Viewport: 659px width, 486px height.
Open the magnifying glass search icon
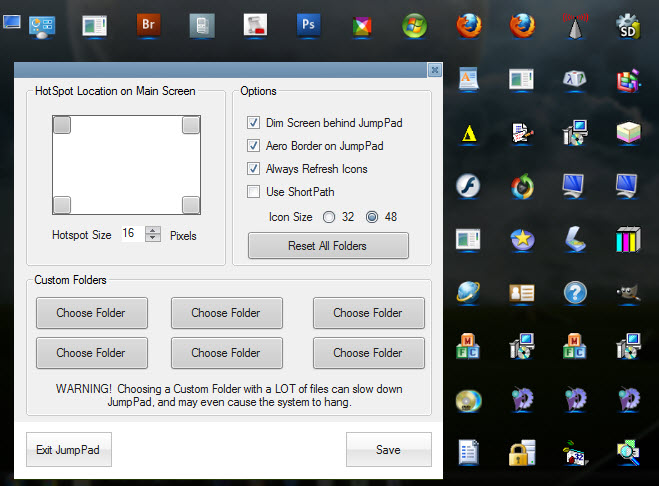click(628, 453)
